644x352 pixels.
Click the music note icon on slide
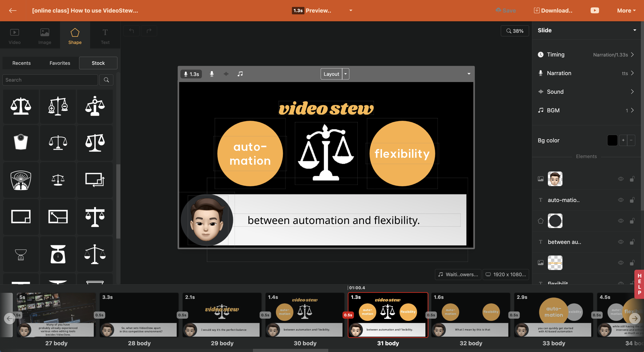click(240, 74)
